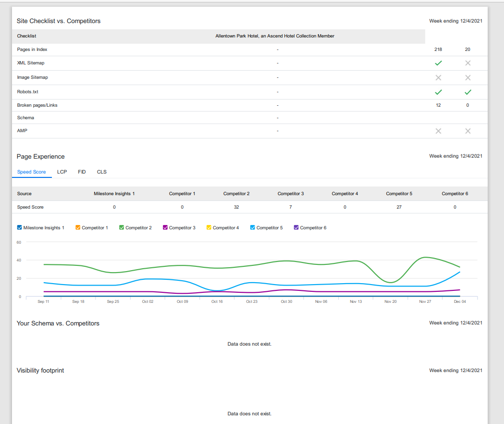The width and height of the screenshot is (504, 424).
Task: Toggle Competitor 3 purple legend checkbox
Action: coord(165,227)
